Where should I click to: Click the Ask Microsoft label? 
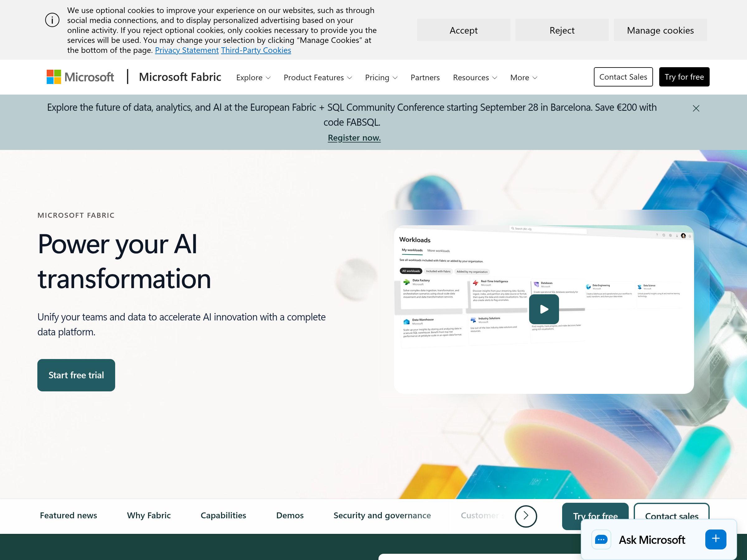(652, 540)
